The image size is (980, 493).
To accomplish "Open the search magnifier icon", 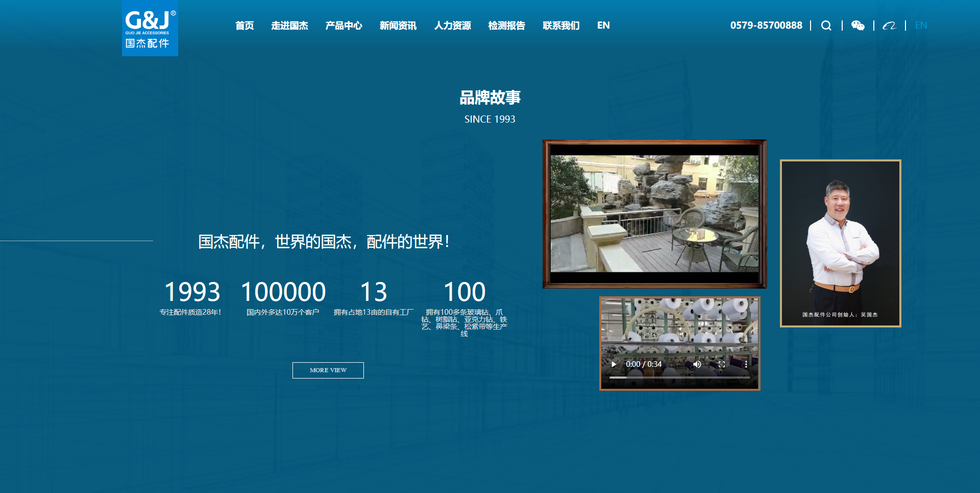I will coord(826,26).
